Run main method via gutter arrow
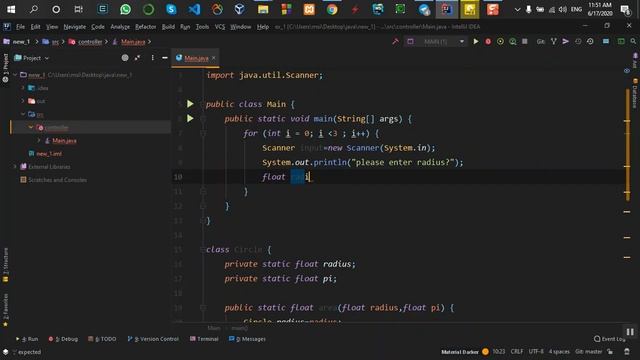 [x=190, y=118]
